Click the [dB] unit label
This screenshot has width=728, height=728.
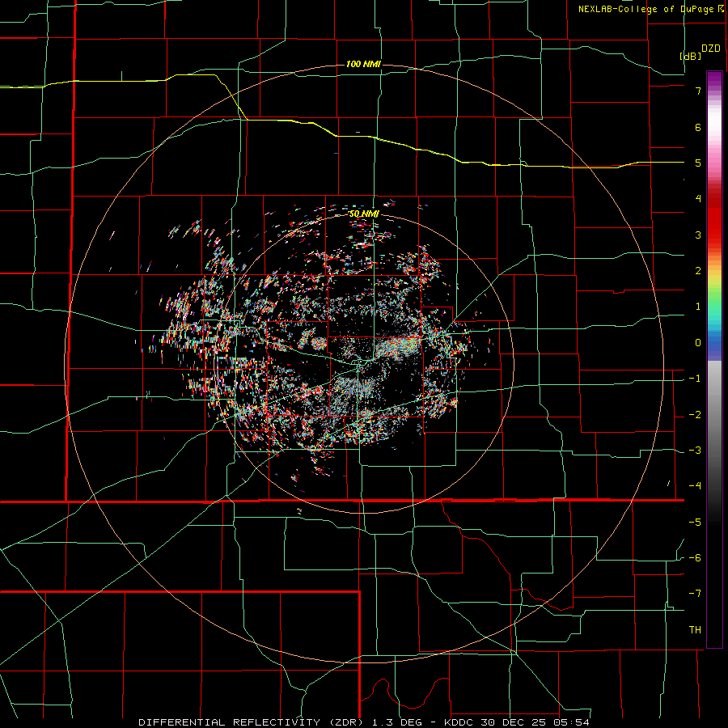690,56
